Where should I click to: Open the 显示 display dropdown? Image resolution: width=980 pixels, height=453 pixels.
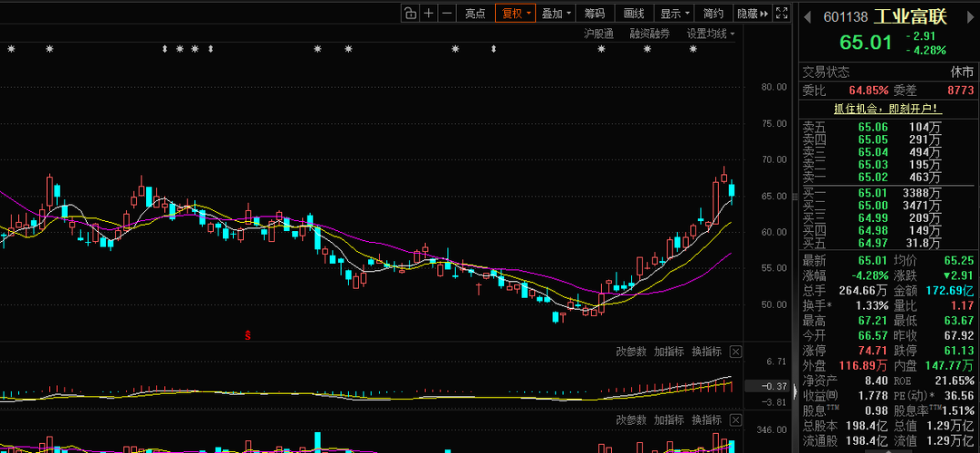click(x=675, y=13)
